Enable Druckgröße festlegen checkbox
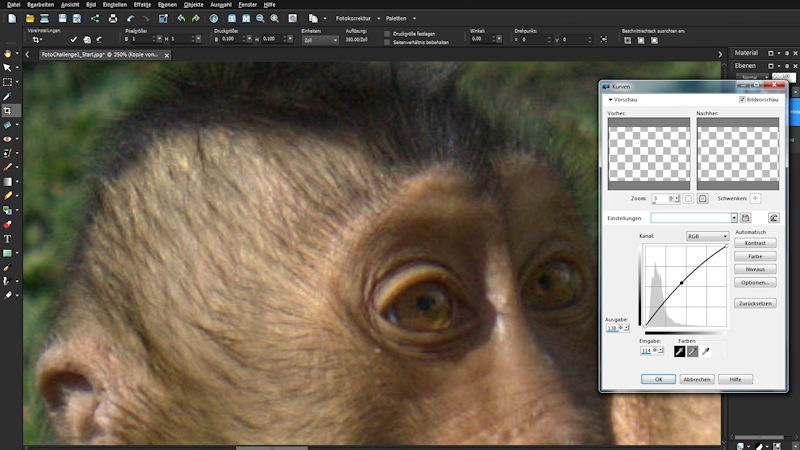This screenshot has width=800, height=450. tap(388, 33)
